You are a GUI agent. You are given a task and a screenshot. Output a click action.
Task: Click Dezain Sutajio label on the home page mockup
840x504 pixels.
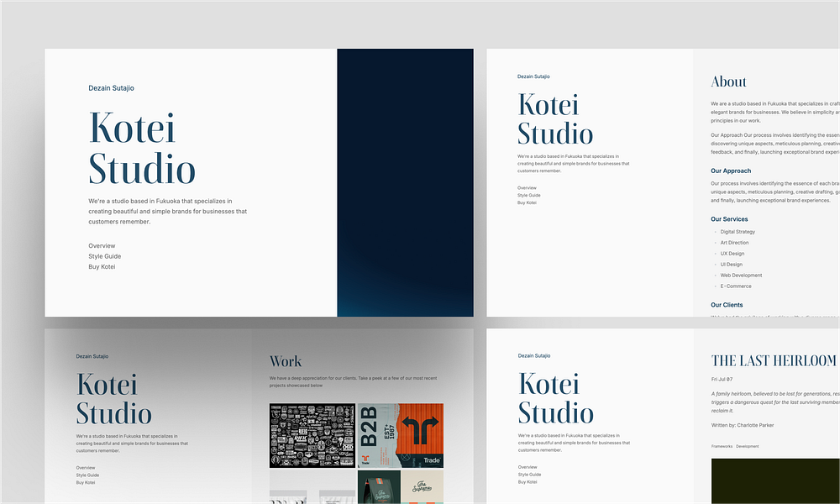[x=111, y=88]
